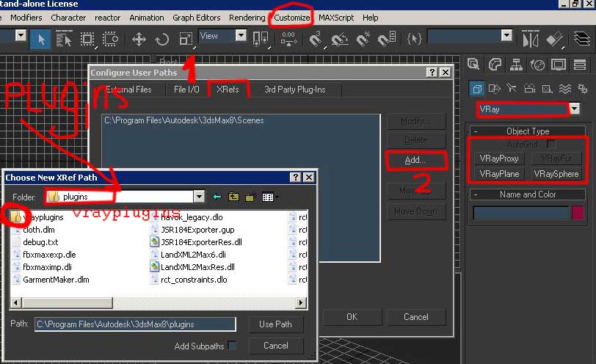Switch to Motion command panel tab
This screenshot has width=596, height=364.
pos(537,64)
